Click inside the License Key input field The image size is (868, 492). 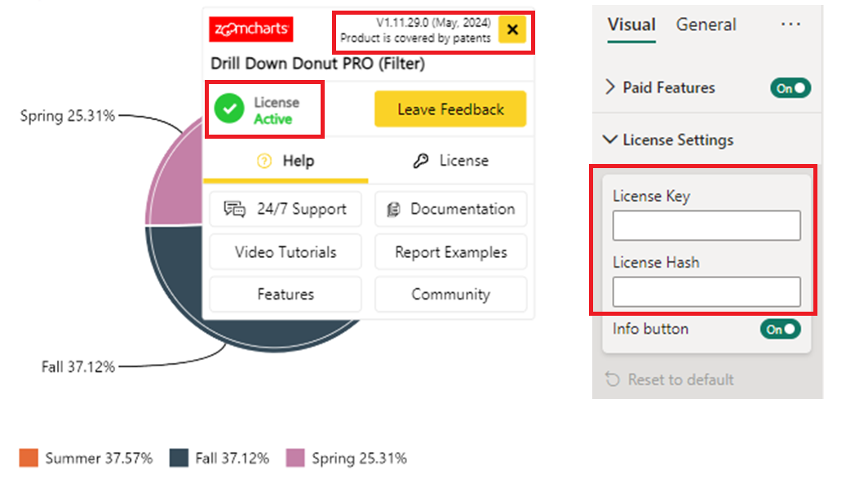(x=706, y=225)
